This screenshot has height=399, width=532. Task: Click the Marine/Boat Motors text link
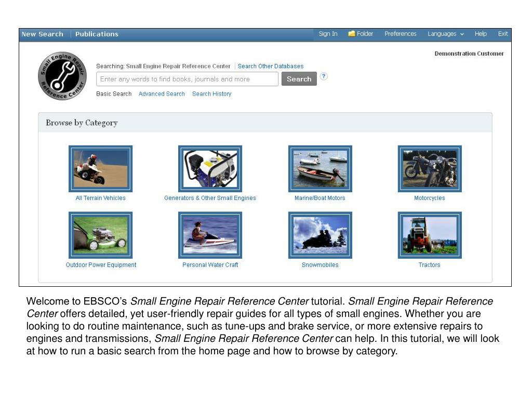[x=320, y=198]
